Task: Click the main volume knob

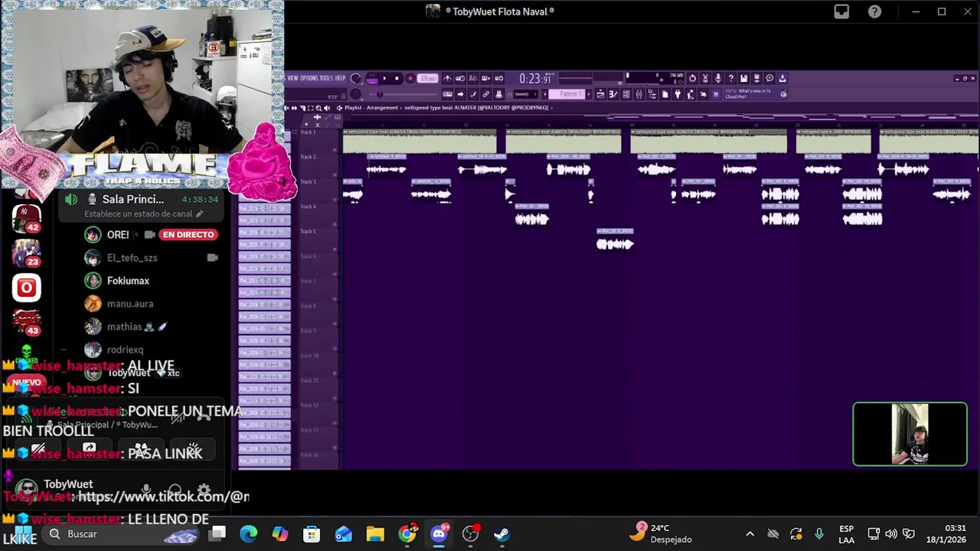Action: [x=356, y=78]
